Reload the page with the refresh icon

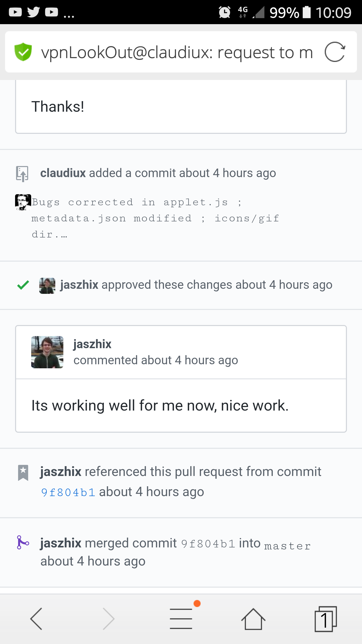click(335, 52)
